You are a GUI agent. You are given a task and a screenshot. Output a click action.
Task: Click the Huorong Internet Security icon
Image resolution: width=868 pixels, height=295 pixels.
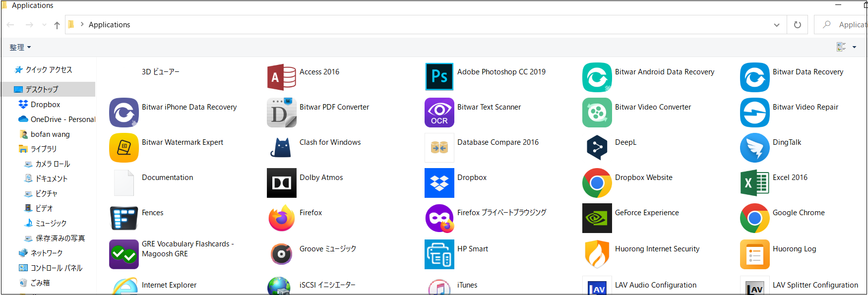(597, 254)
